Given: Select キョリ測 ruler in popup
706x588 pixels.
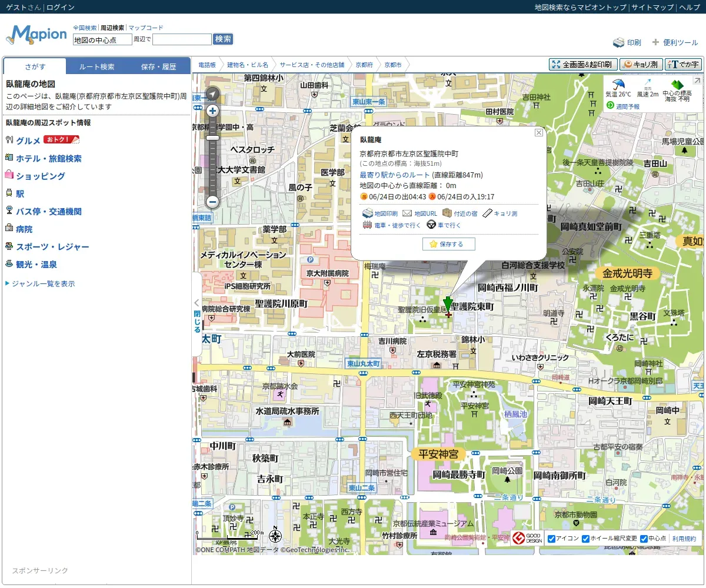Looking at the screenshot, I should (499, 213).
